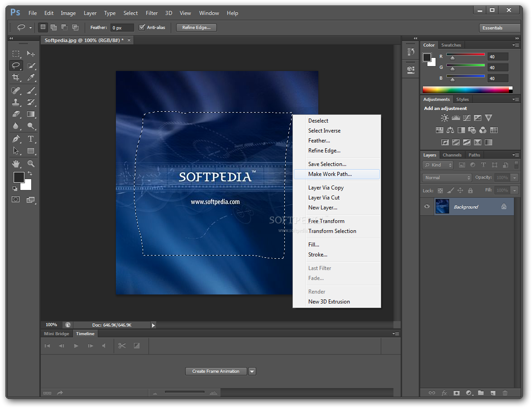Select the Pen tool
This screenshot has height=408, width=532.
pyautogui.click(x=15, y=138)
